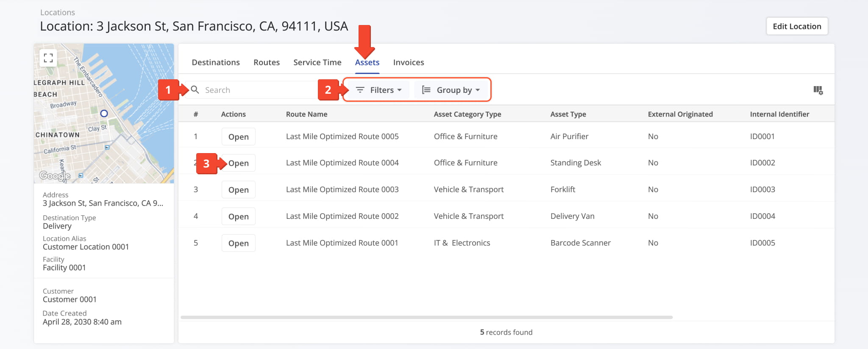Click the Delivery destination type value
The image size is (868, 349).
point(57,226)
